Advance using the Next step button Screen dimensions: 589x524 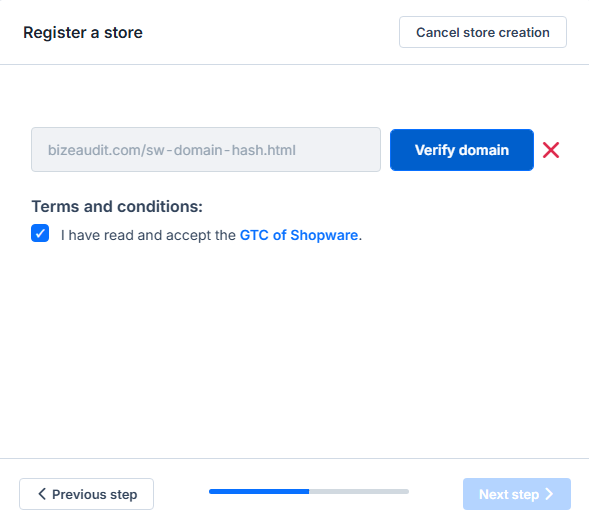click(517, 494)
